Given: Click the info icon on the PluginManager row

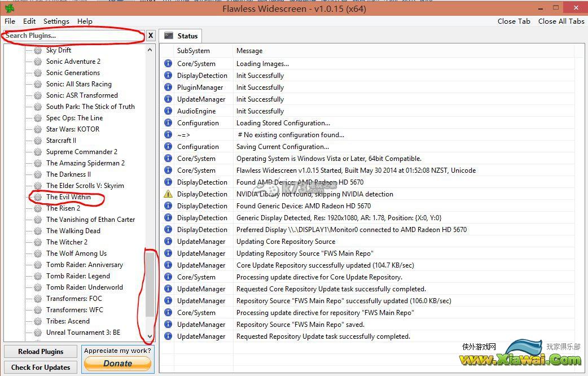Looking at the screenshot, I should point(168,88).
